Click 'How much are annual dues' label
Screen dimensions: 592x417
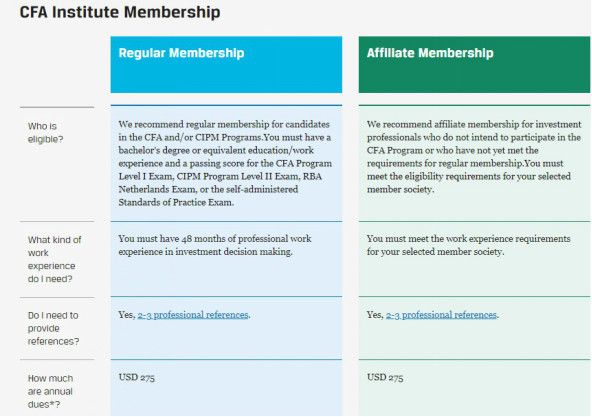coord(50,391)
